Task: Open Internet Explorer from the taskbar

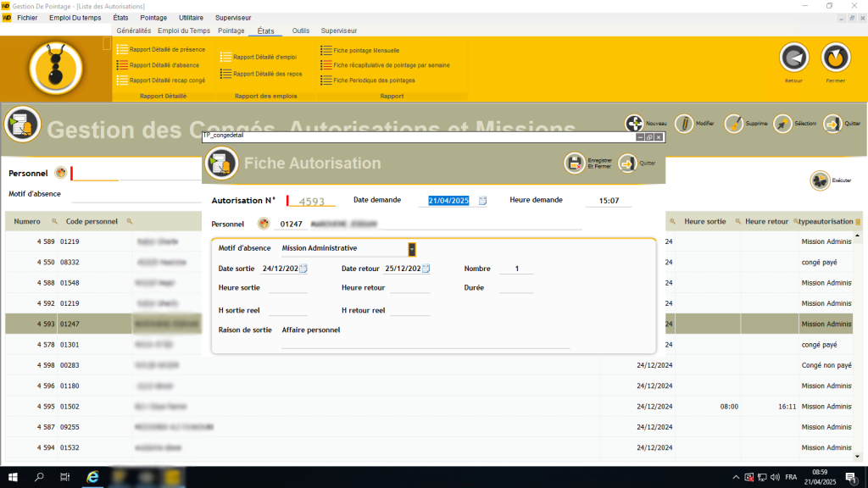Action: pos(92,478)
